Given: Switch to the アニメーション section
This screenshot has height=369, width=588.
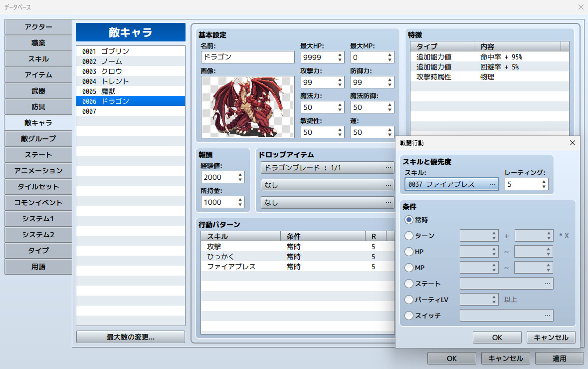Looking at the screenshot, I should pyautogui.click(x=38, y=171).
